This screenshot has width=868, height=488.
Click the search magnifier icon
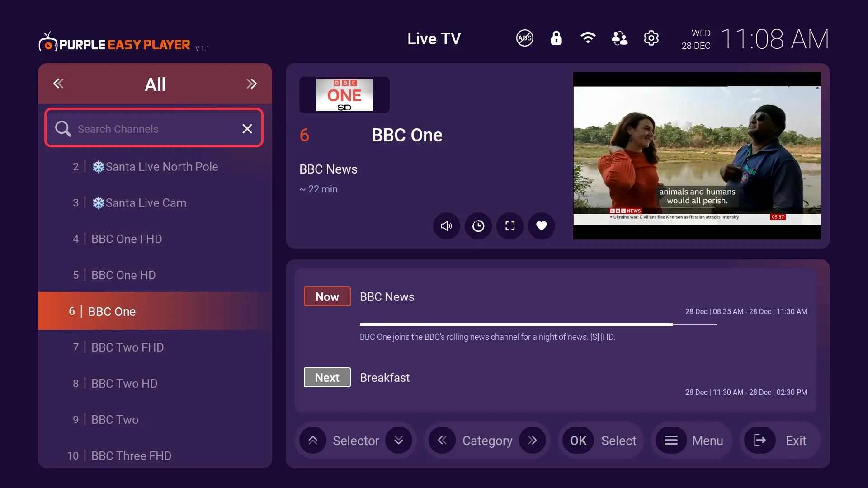pos(63,129)
